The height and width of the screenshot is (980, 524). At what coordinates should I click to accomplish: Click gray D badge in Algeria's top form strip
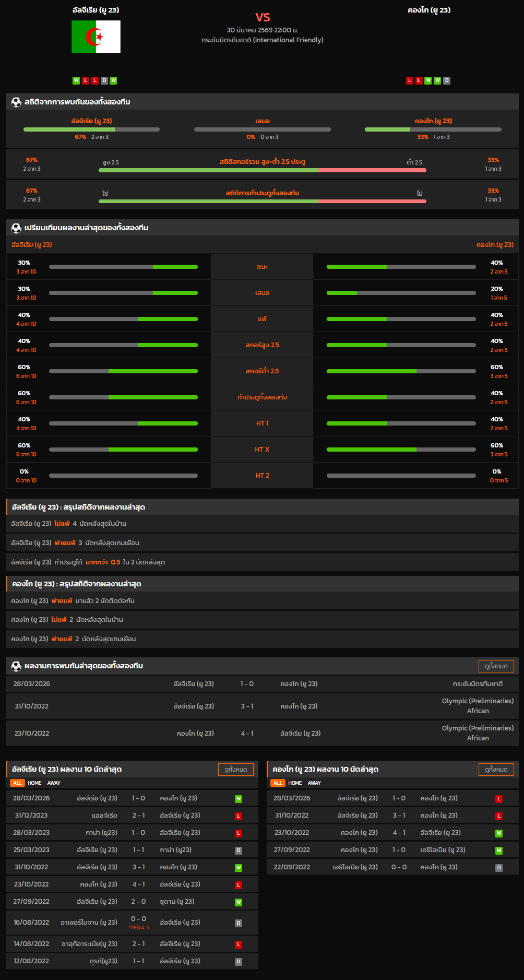click(104, 80)
